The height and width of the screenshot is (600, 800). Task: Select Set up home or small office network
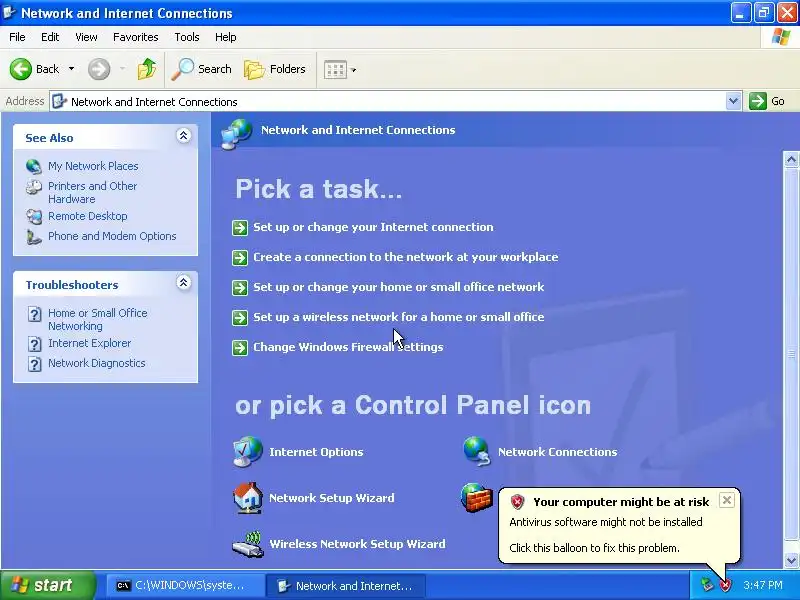(398, 287)
